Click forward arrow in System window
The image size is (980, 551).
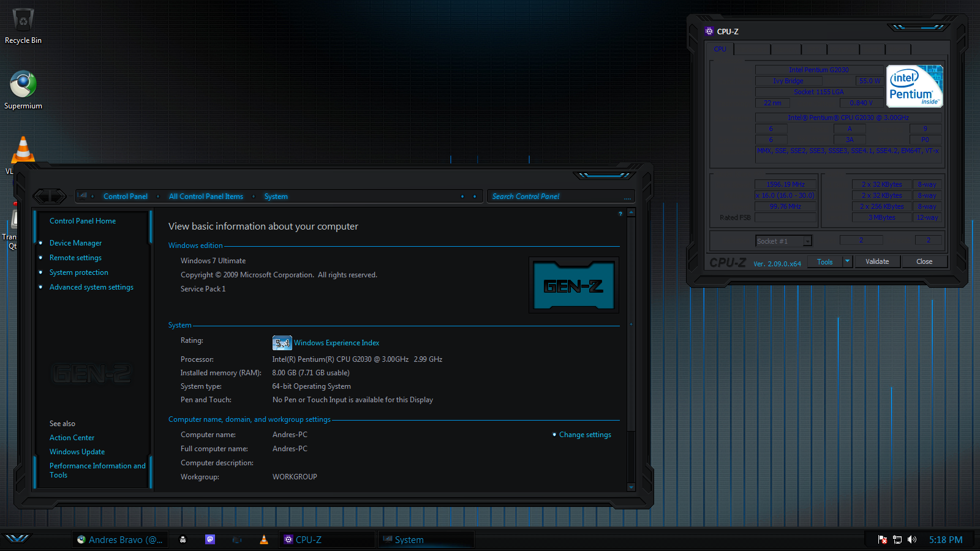(58, 196)
